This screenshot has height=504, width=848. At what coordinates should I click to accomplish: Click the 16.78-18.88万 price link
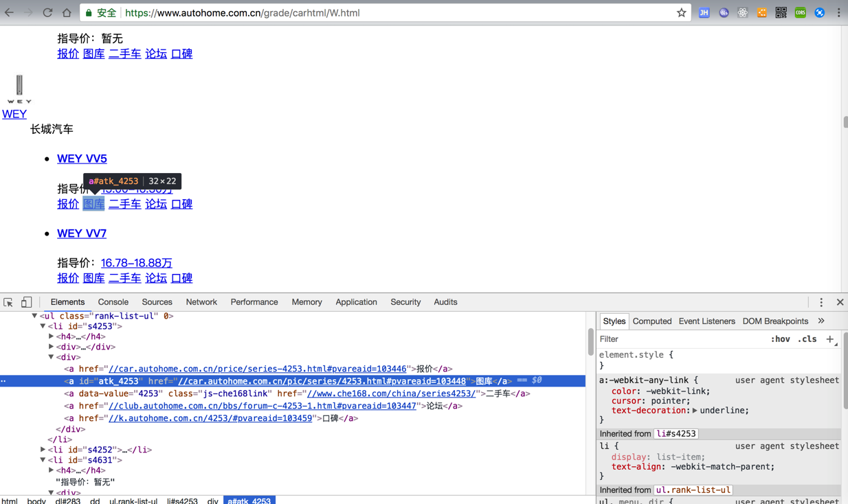coord(137,263)
